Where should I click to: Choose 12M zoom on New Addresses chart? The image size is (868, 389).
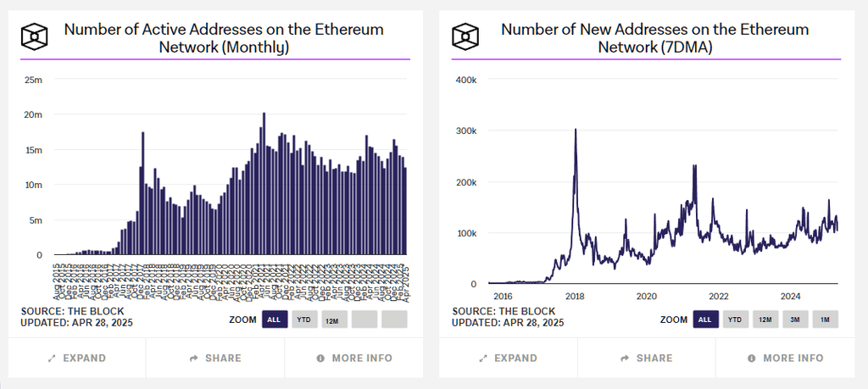tap(765, 320)
